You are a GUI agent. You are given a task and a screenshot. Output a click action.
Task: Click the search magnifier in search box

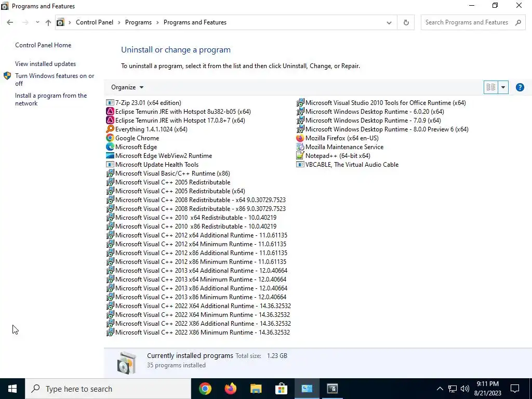518,22
